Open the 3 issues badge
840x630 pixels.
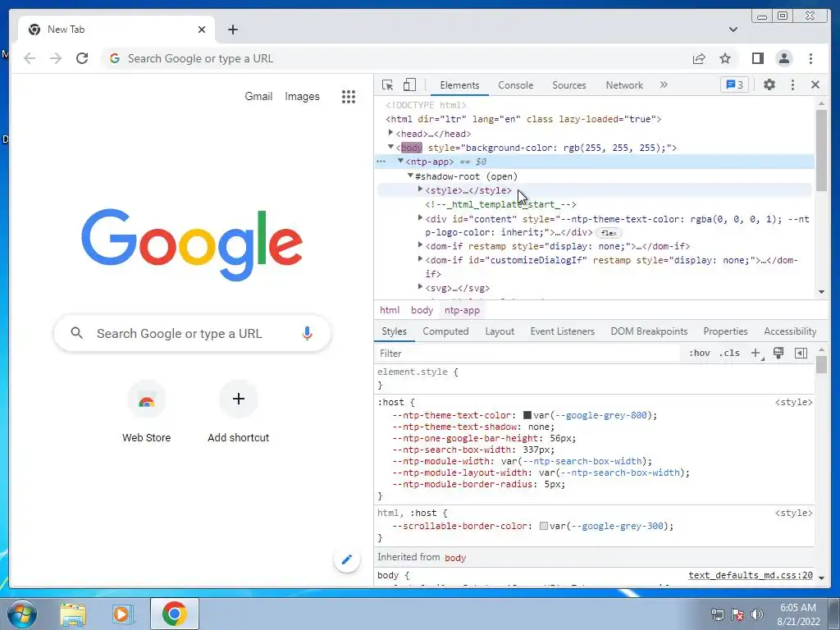[x=734, y=84]
